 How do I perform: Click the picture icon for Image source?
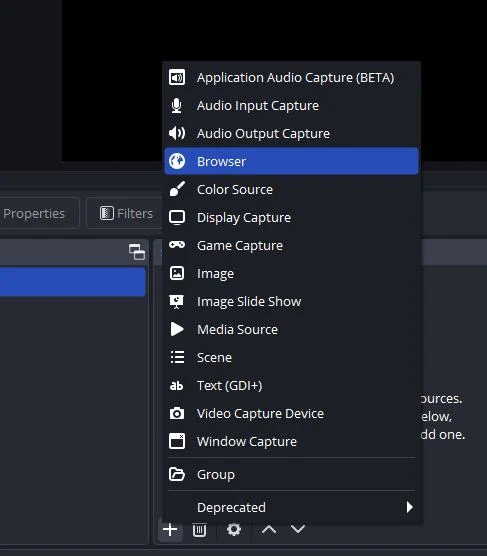click(x=177, y=273)
